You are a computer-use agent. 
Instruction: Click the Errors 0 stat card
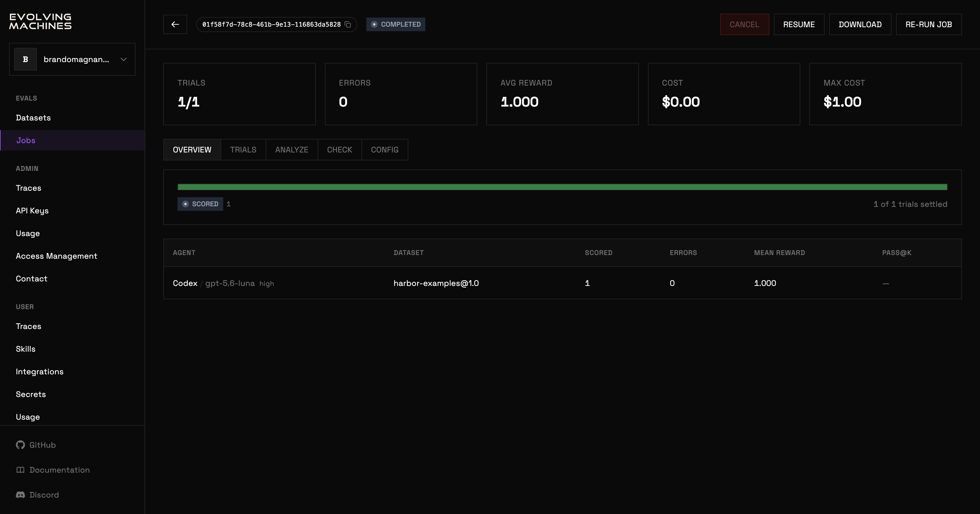pyautogui.click(x=401, y=94)
